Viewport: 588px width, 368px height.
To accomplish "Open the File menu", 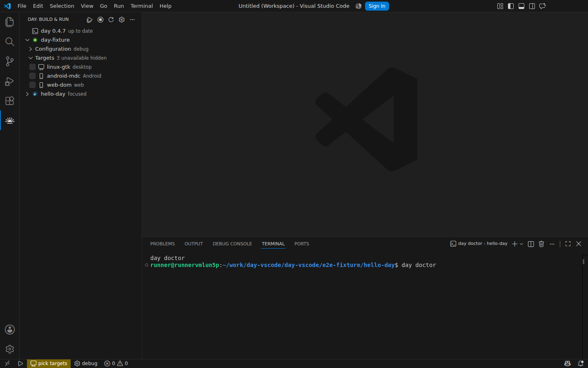I will (x=22, y=6).
